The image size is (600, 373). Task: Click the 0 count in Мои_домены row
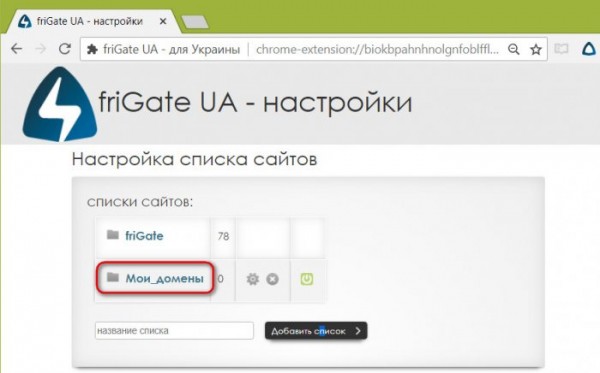pyautogui.click(x=221, y=279)
